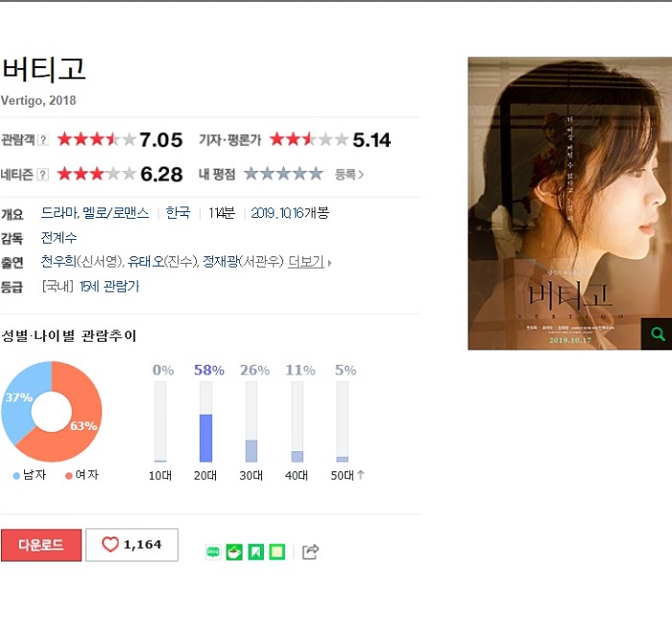Click help icon next to 네티즌
672x623 pixels.
click(43, 175)
